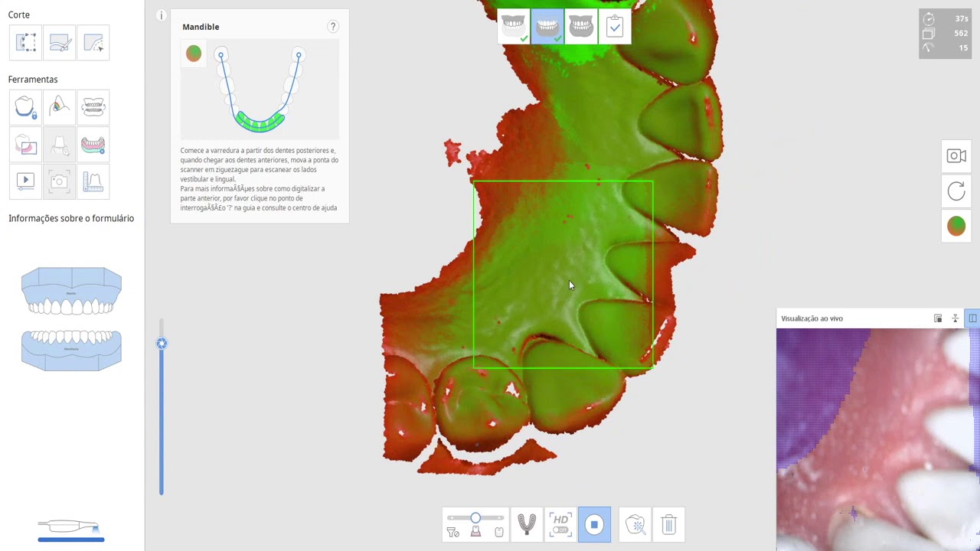Viewport: 980px width, 551px height.
Task: Delete scan data with the trash icon
Action: coord(668,524)
